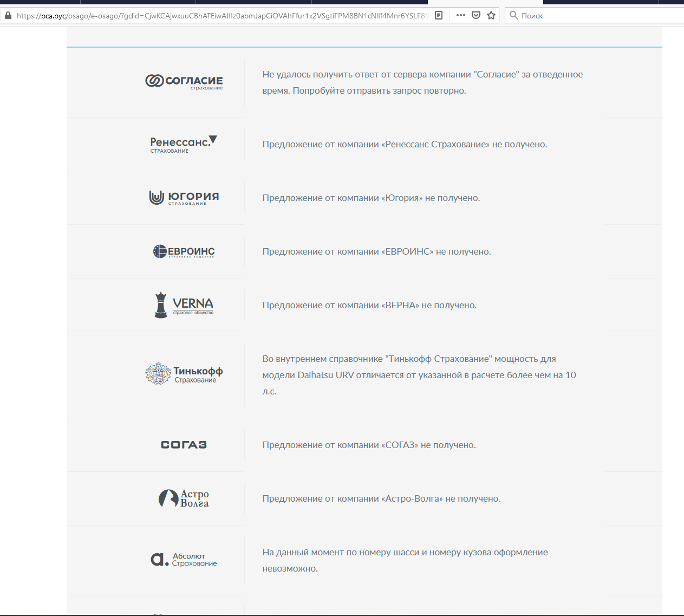Open page actions three-dots menu

click(461, 15)
